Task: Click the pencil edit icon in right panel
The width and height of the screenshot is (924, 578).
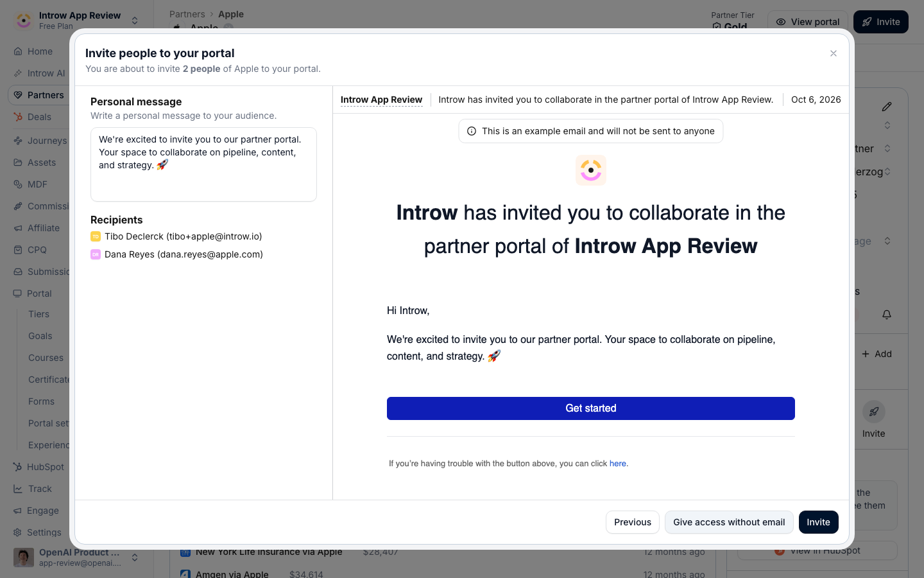Action: [887, 107]
